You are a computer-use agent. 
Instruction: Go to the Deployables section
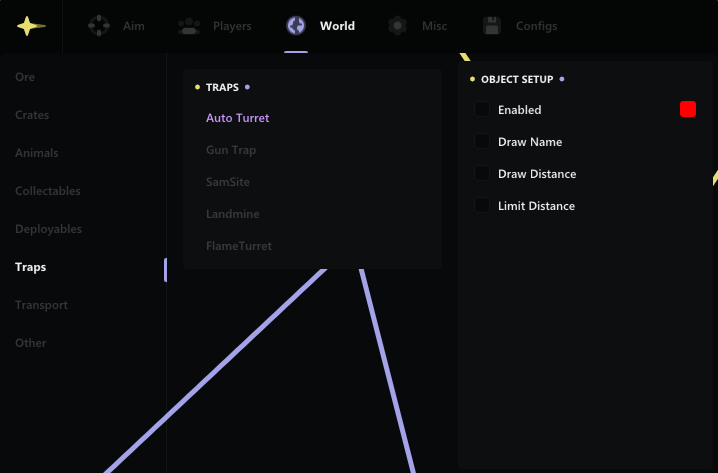point(48,229)
